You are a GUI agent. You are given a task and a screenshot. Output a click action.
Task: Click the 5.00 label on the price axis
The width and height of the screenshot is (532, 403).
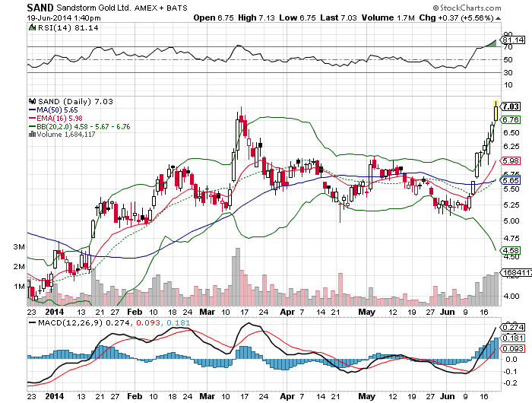point(511,221)
